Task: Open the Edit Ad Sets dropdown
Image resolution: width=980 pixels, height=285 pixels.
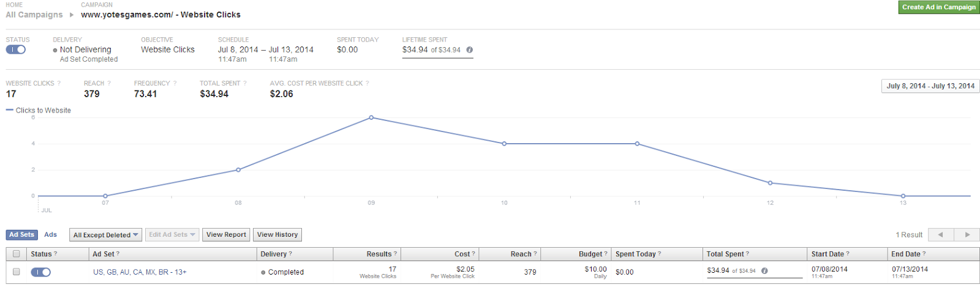Action: [x=171, y=235]
